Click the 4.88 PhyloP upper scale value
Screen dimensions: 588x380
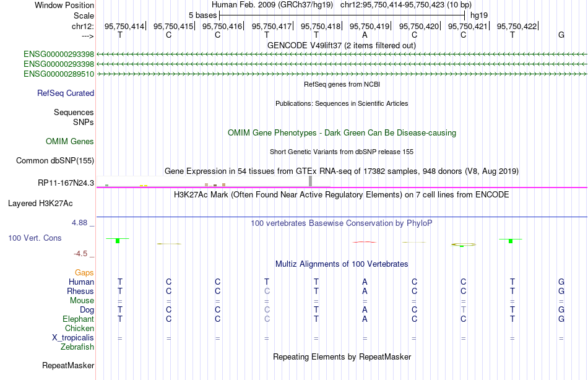pos(79,223)
